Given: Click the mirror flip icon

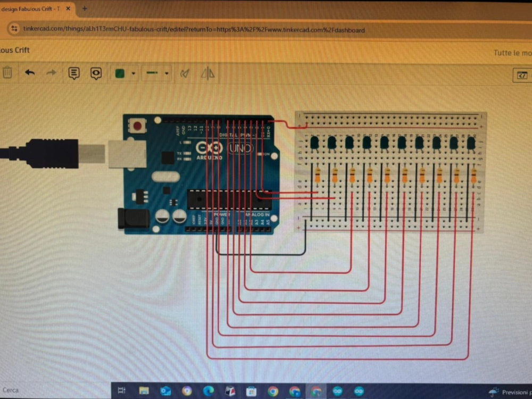Looking at the screenshot, I should tap(207, 73).
